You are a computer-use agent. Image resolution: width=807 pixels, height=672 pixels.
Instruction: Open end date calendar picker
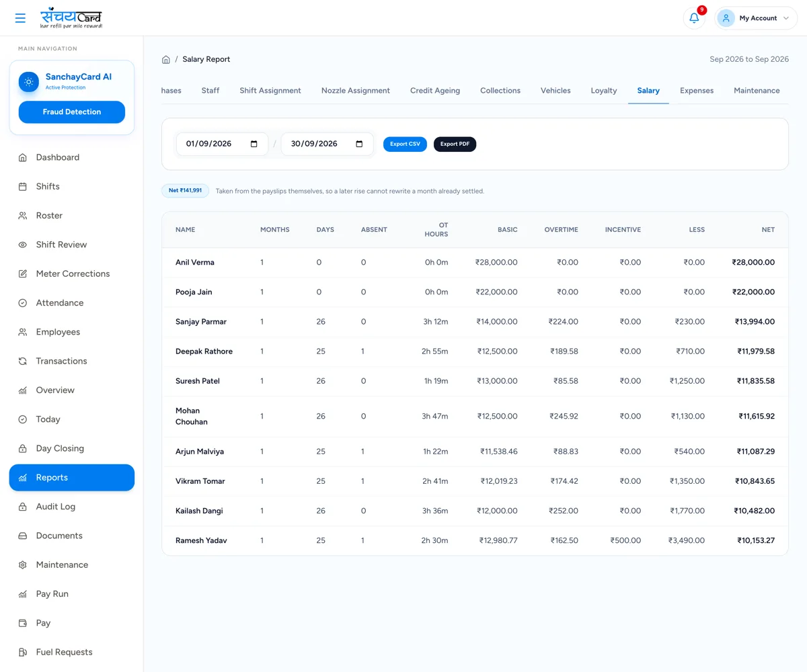pyautogui.click(x=359, y=144)
